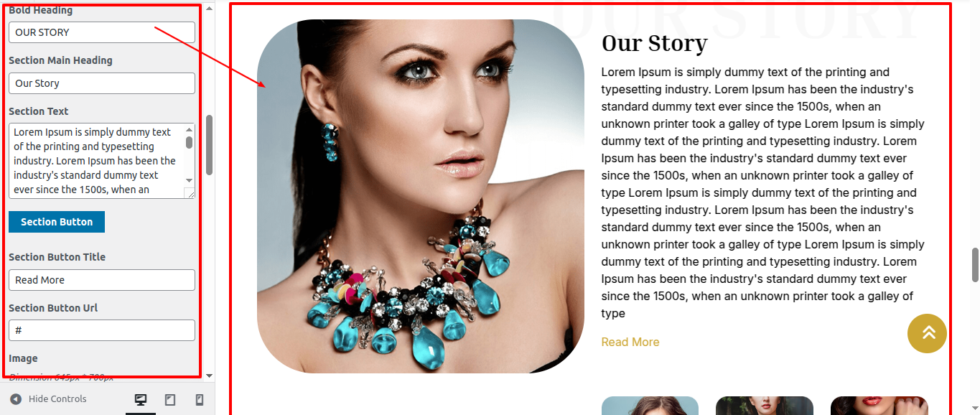Click the woman with necklace main image

421,196
